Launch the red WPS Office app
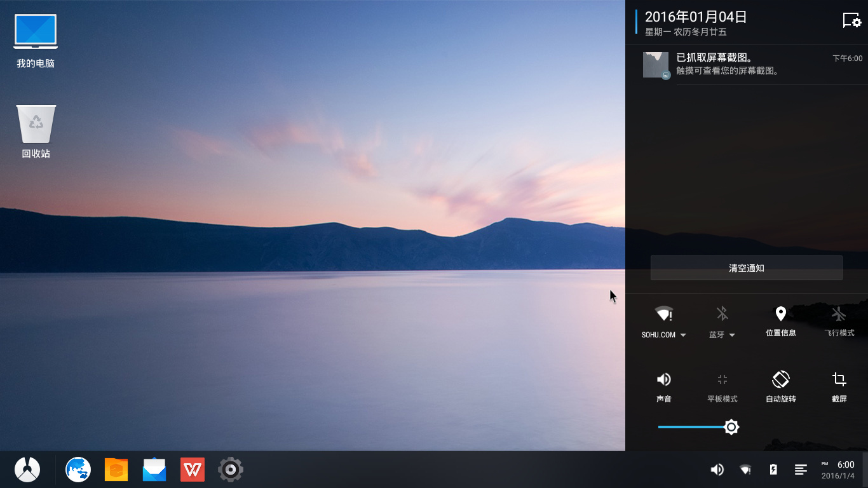The image size is (868, 488). [x=193, y=470]
